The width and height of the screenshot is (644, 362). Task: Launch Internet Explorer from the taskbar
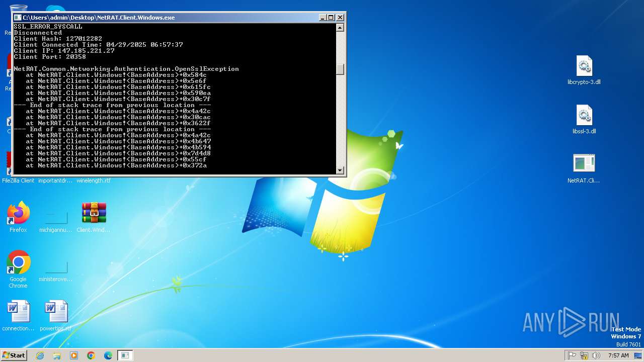click(x=40, y=355)
